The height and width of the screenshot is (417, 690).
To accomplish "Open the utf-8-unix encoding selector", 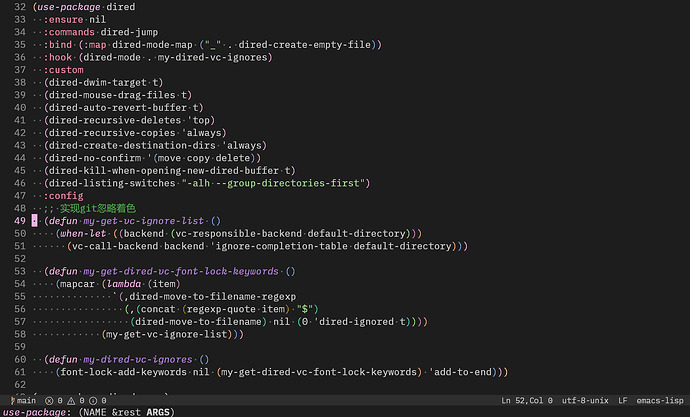I will point(585,400).
